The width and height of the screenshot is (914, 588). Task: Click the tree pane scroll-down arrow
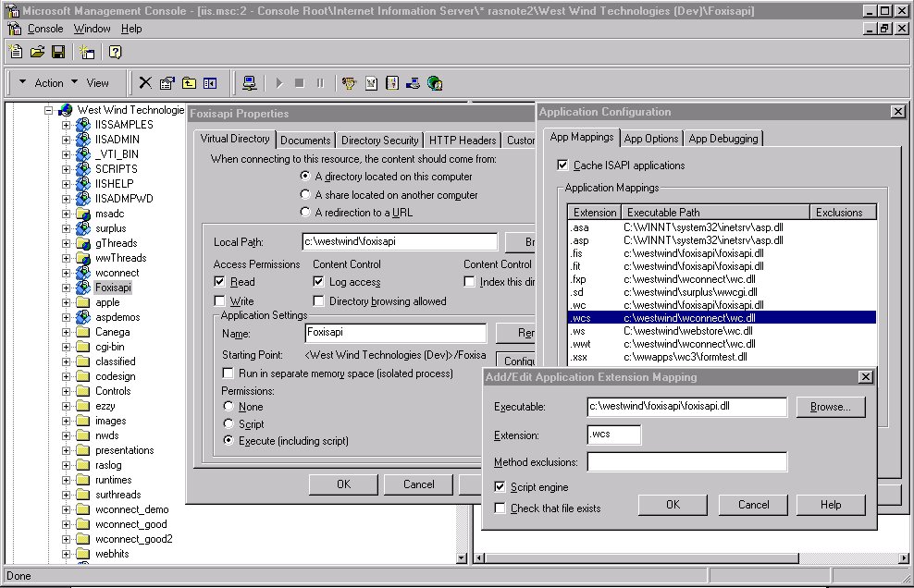coord(462,557)
